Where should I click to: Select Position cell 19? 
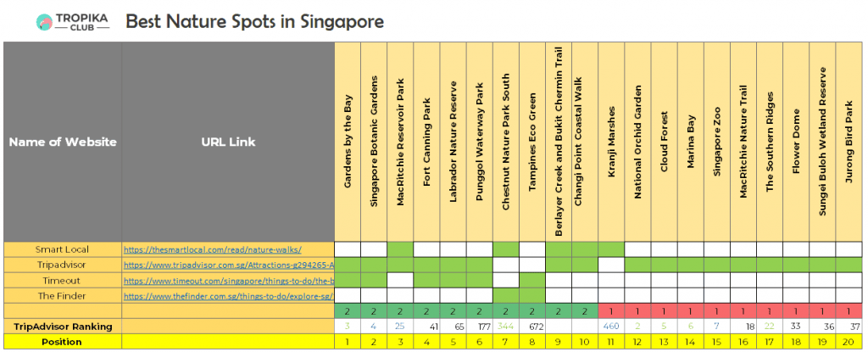tap(823, 342)
